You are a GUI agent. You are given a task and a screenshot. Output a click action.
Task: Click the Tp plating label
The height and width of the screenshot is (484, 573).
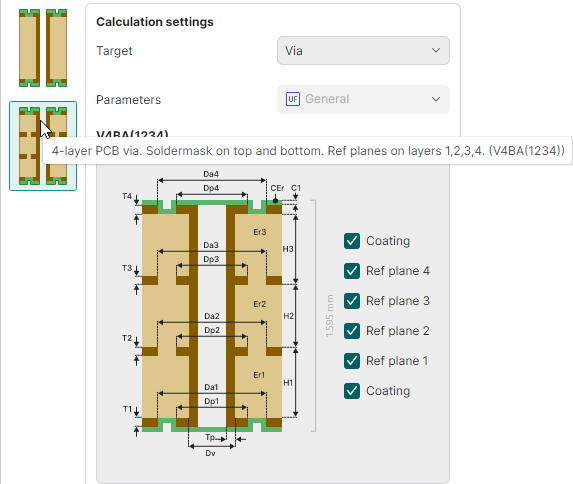[x=210, y=437]
